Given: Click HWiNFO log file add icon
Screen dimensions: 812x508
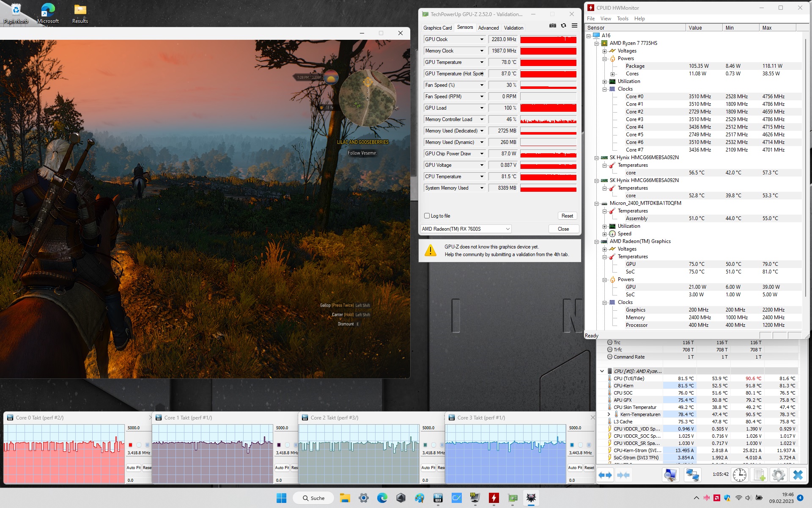Looking at the screenshot, I should (x=759, y=475).
